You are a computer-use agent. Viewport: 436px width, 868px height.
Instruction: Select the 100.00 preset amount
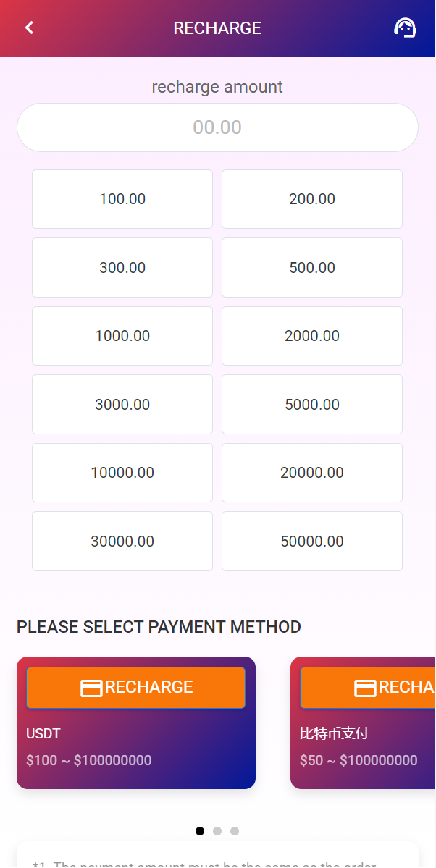pyautogui.click(x=122, y=198)
